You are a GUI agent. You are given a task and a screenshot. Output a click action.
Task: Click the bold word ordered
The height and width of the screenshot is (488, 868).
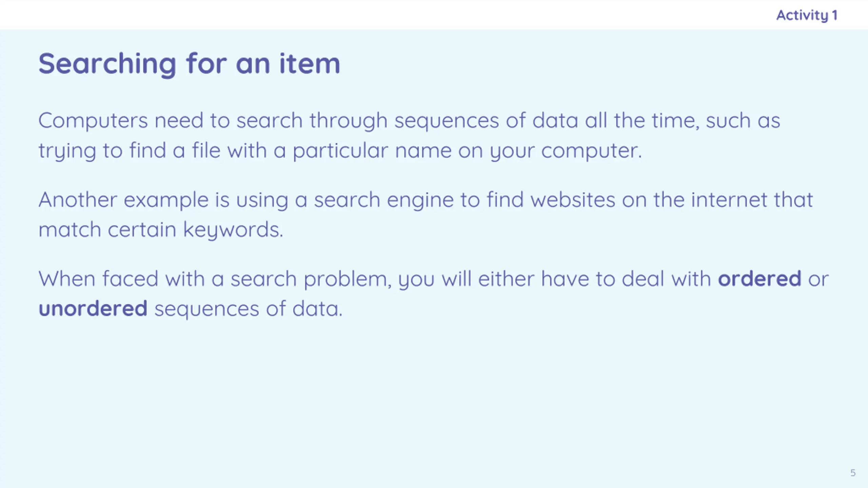click(759, 279)
